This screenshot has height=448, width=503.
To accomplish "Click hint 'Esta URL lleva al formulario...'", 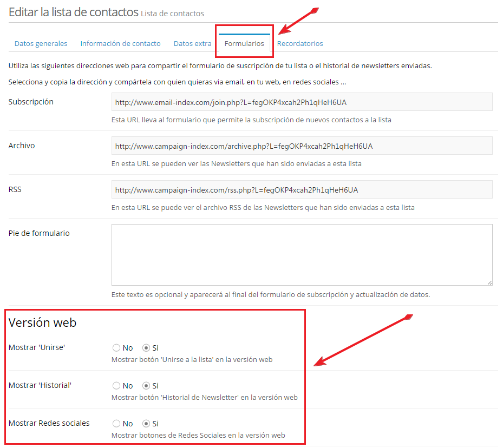I will coord(251,120).
